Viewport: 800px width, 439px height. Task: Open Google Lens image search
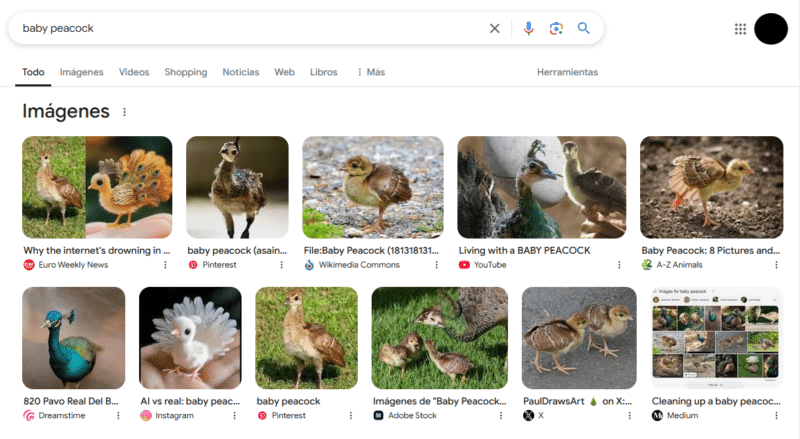click(x=556, y=29)
